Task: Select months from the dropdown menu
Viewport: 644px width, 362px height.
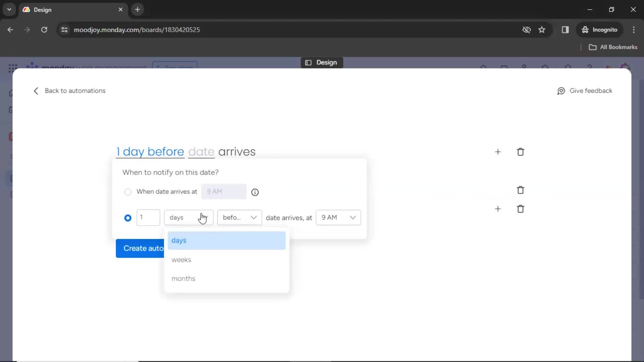Action: coord(183,278)
